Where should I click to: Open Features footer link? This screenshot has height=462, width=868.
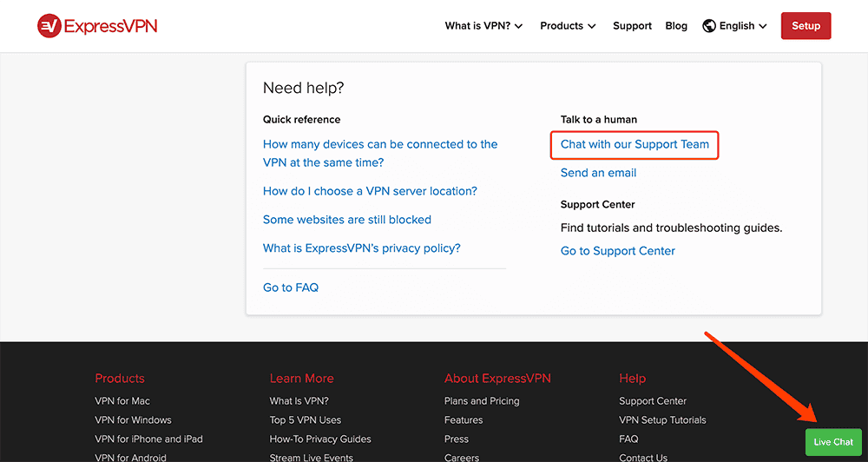(x=464, y=420)
